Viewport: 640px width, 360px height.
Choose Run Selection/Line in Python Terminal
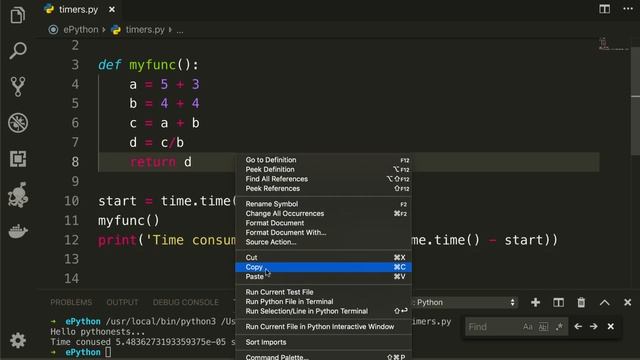click(323, 311)
